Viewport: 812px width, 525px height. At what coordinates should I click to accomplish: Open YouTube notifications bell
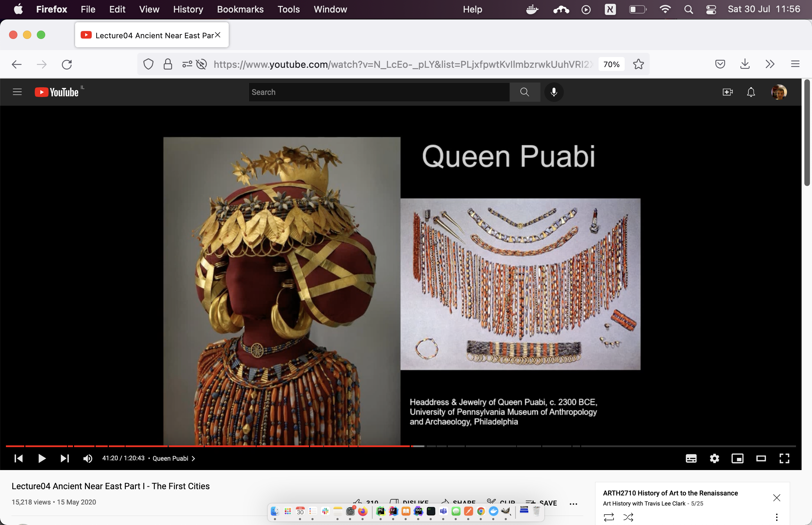point(751,92)
